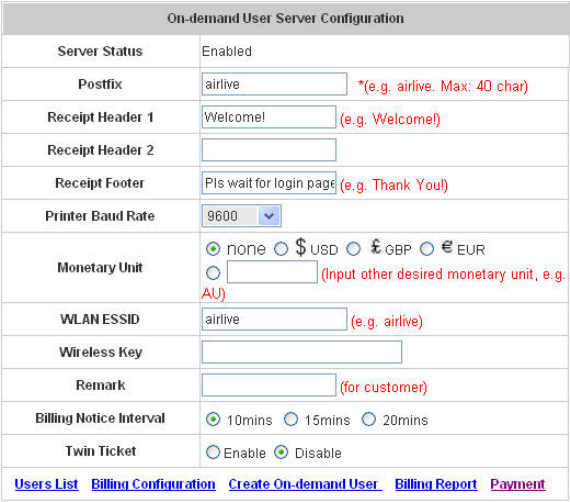Image resolution: width=570 pixels, height=502 pixels.
Task: Open the Payment link
Action: click(518, 484)
